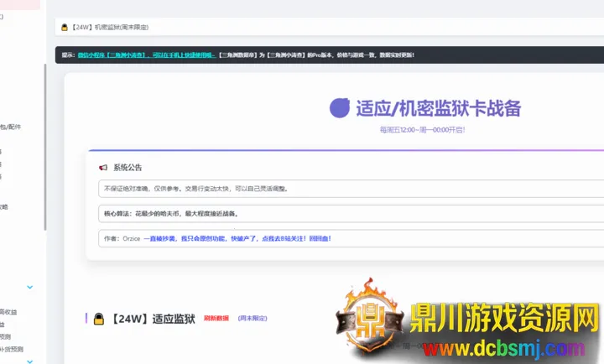
Task: Click the purple leaf logo beside 适应/机密监狱卡战备
Action: [x=340, y=107]
